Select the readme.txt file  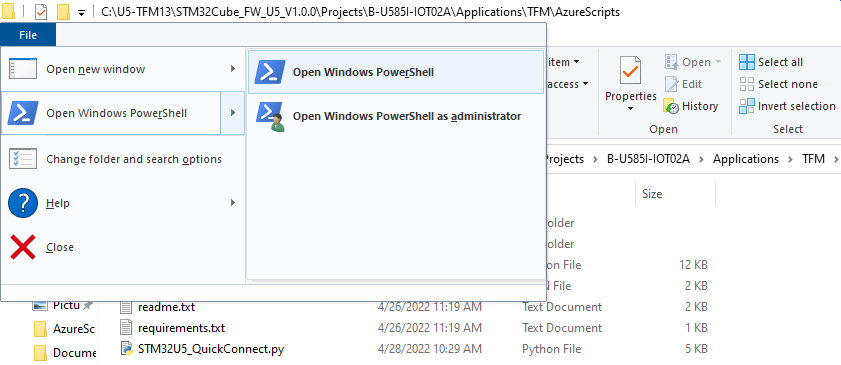[166, 307]
